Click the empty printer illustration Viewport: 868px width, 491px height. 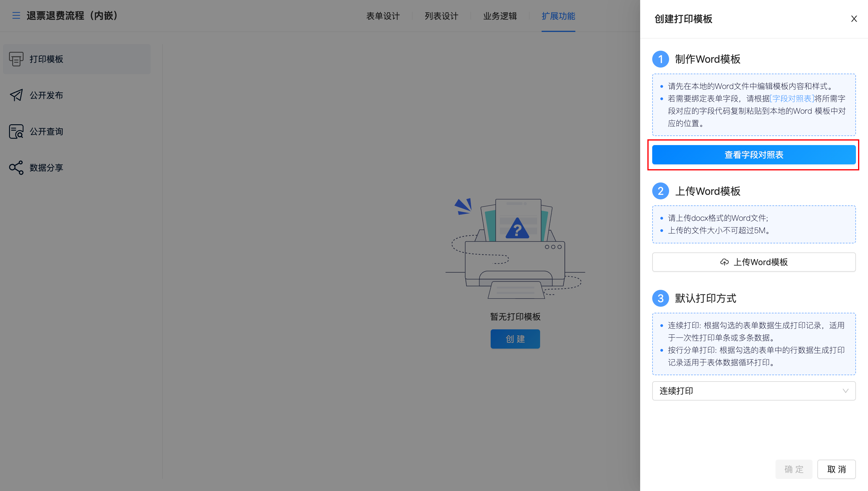[515, 249]
